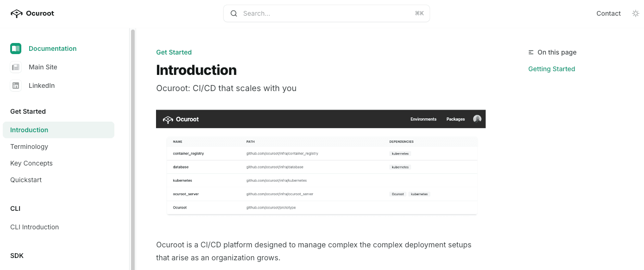This screenshot has width=644, height=270.
Task: Click the Ocuroot logo in screenshot image
Action: [x=181, y=119]
